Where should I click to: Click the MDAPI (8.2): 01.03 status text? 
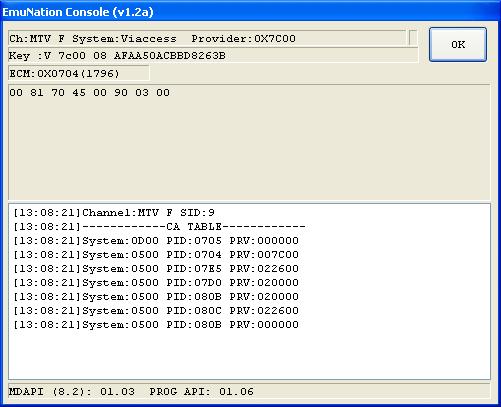coord(72,391)
